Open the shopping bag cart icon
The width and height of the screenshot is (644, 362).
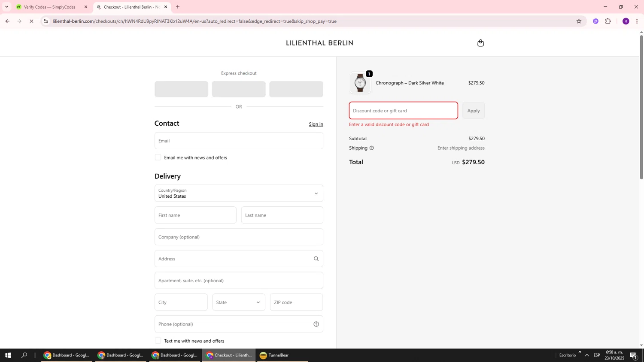(480, 43)
